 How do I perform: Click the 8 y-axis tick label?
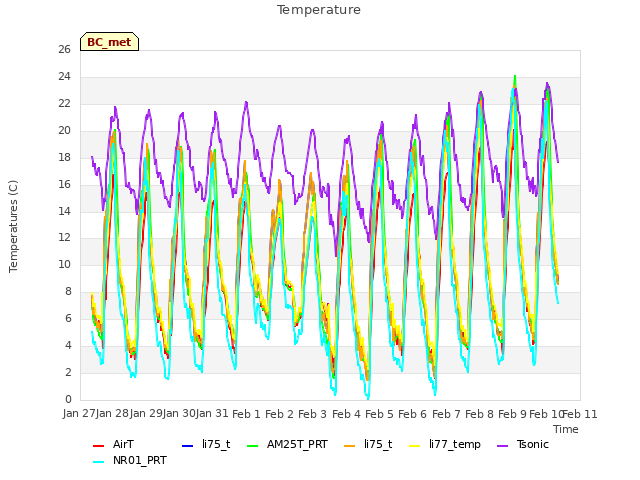tap(68, 291)
